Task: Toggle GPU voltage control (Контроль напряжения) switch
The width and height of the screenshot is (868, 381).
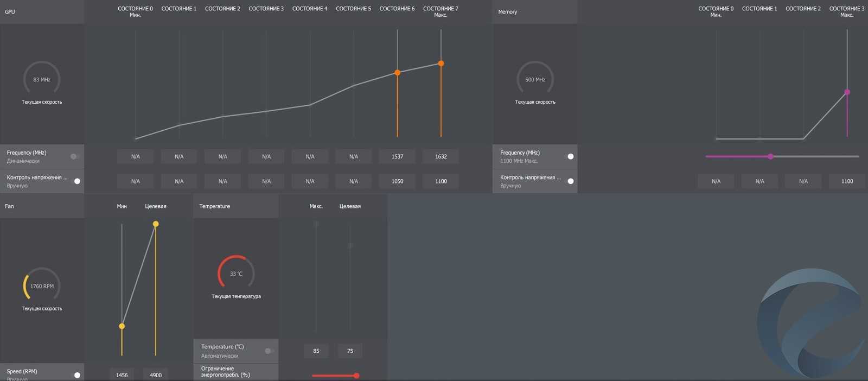Action: pos(76,181)
